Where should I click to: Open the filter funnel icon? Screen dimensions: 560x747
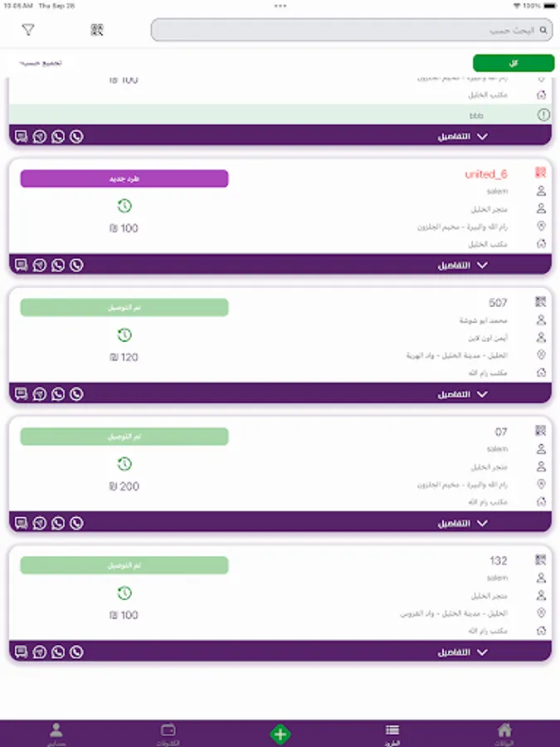point(28,30)
